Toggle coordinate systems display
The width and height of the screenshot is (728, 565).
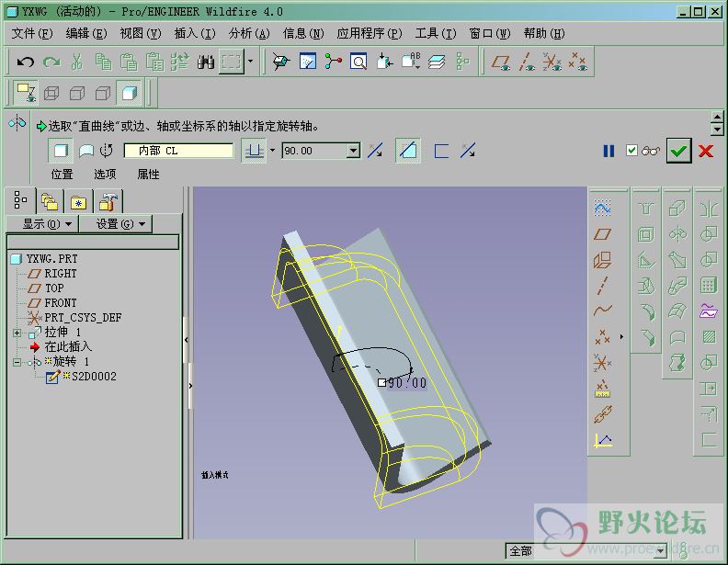pos(552,62)
